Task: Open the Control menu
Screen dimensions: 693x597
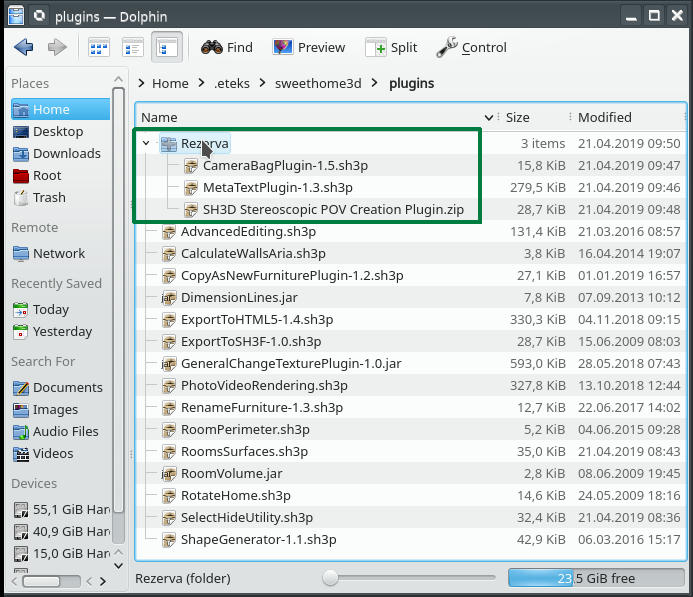Action: point(471,47)
